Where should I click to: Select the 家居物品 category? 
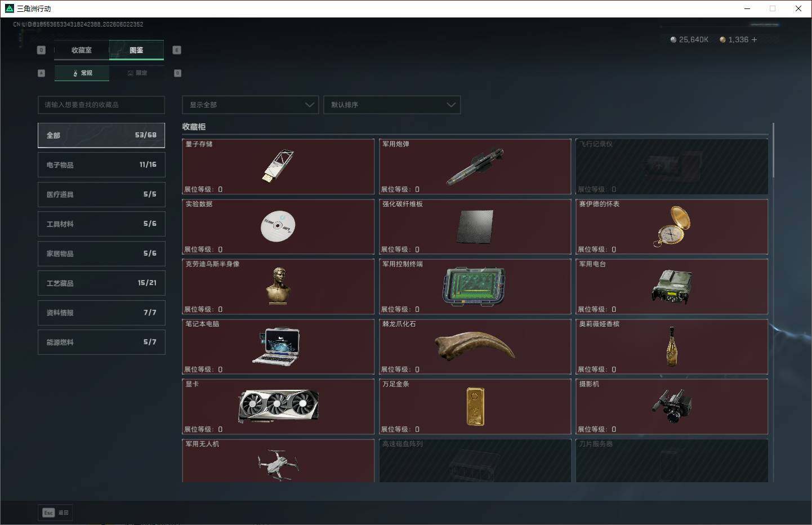coord(101,253)
